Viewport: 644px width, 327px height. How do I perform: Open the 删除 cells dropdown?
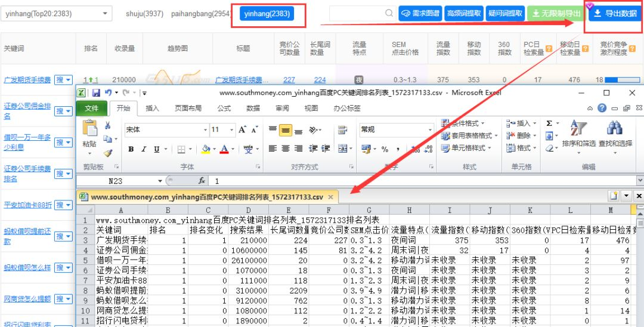(522, 135)
